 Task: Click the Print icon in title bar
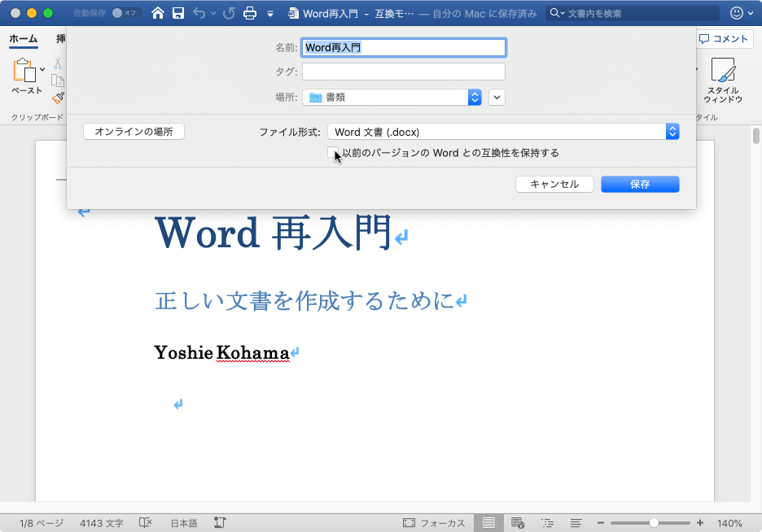251,13
